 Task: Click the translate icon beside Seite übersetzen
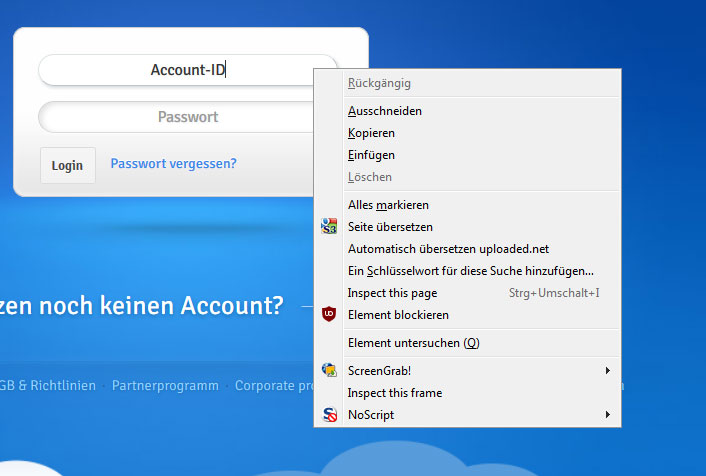click(x=329, y=227)
